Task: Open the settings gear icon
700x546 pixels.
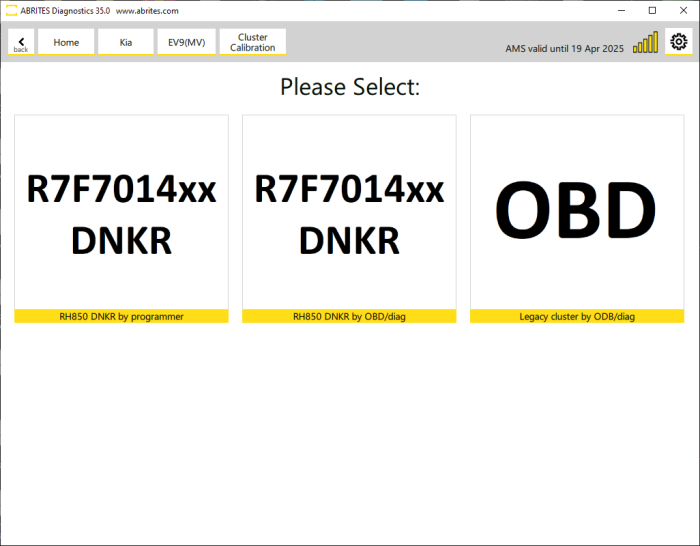Action: click(x=679, y=42)
